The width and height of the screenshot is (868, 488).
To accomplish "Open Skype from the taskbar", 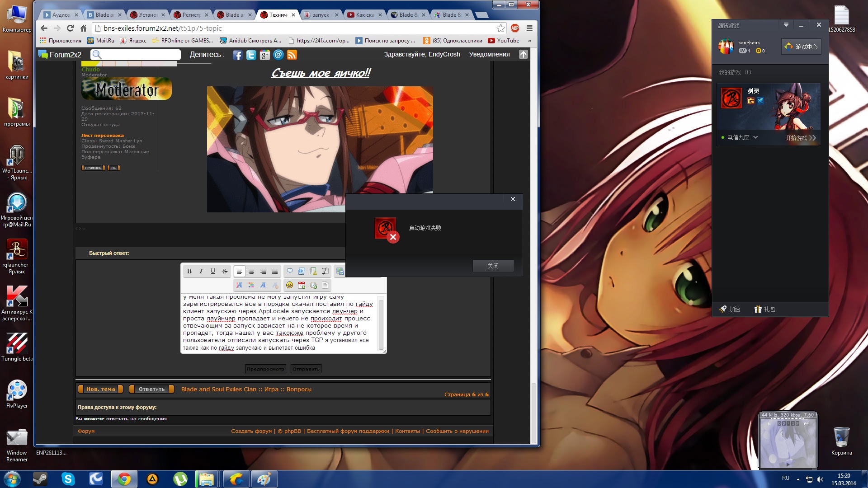I will 68,479.
